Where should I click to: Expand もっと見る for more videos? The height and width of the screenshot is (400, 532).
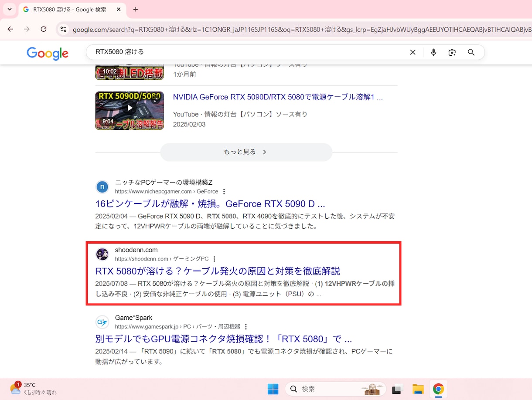(246, 152)
